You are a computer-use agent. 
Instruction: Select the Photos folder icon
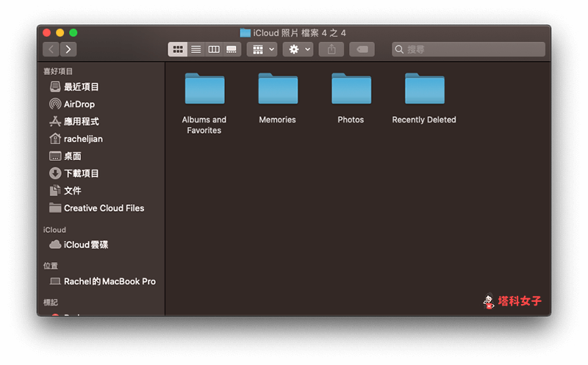351,88
